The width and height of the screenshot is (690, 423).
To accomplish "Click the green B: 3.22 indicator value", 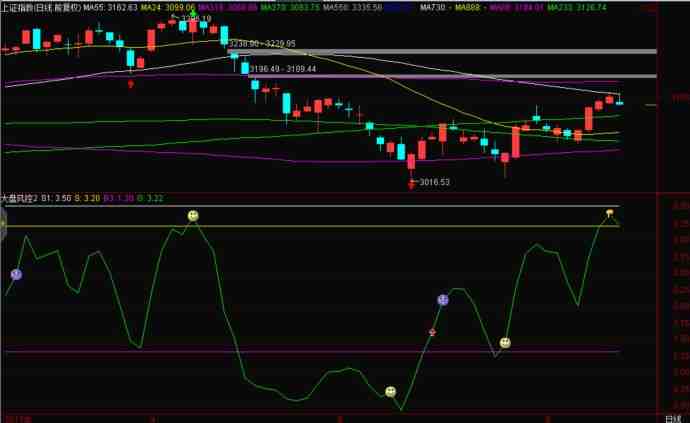I will pyautogui.click(x=150, y=199).
